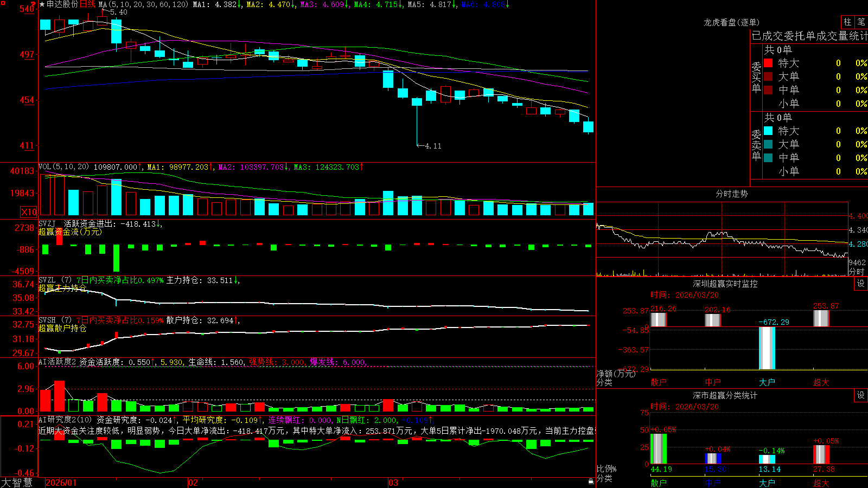The image size is (868, 488).
Task: Click 龙虎看盘(逐单) panel title
Action: [x=731, y=22]
